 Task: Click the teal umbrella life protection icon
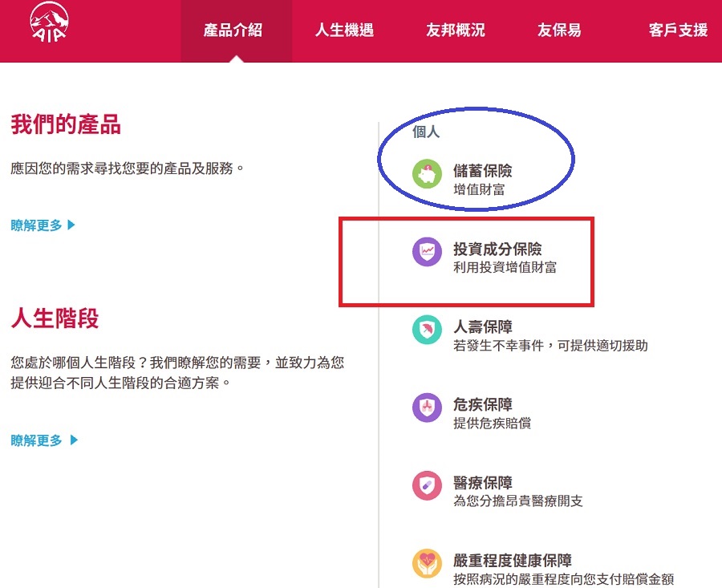[428, 330]
